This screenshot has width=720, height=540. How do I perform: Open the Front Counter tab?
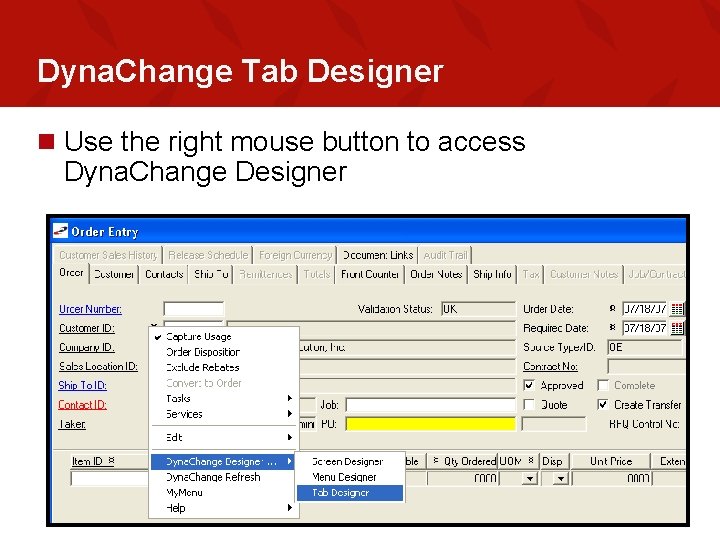click(x=370, y=274)
